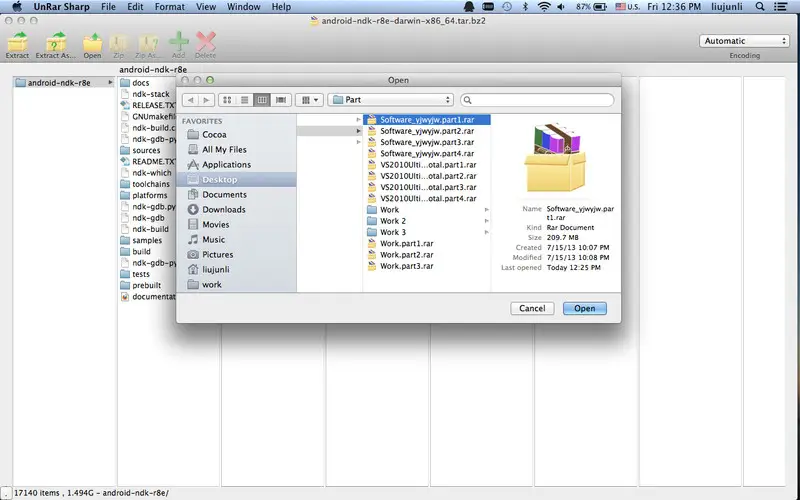
Task: Select Work.part1.rar file
Action: pos(407,243)
